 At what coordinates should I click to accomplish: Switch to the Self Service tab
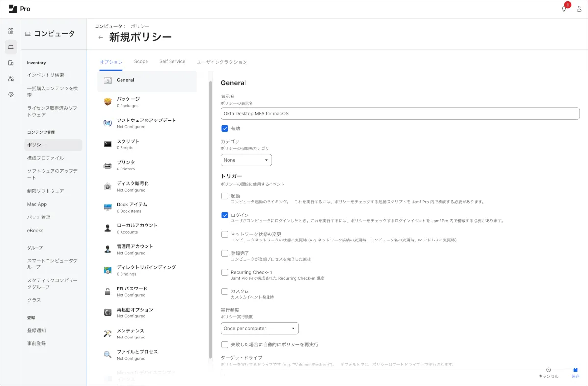172,62
